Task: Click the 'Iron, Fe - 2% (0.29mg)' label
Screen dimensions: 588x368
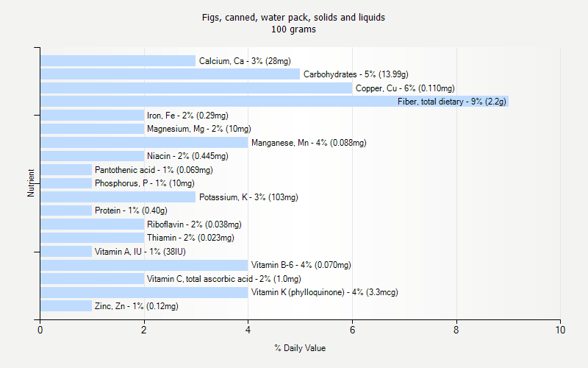Action: [x=187, y=116]
